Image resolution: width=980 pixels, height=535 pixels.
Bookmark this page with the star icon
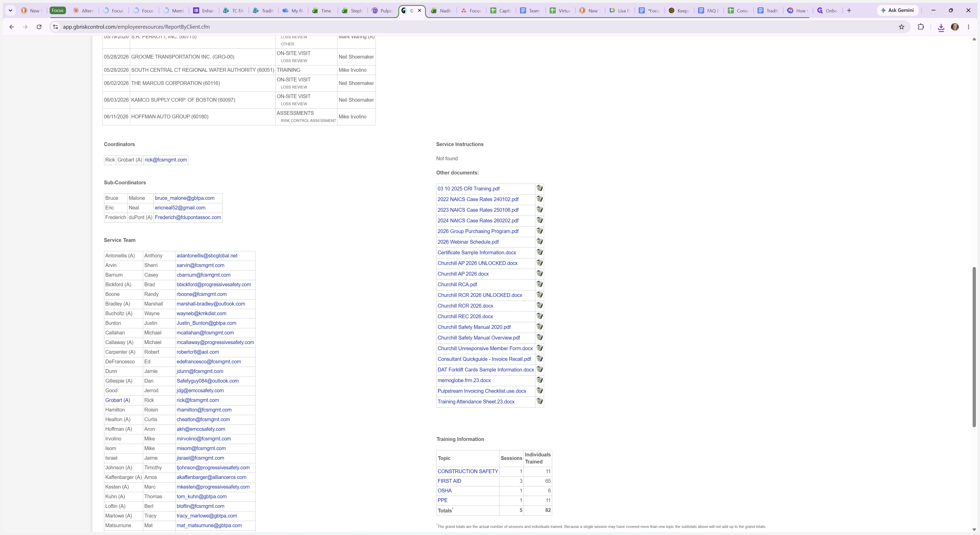[901, 27]
